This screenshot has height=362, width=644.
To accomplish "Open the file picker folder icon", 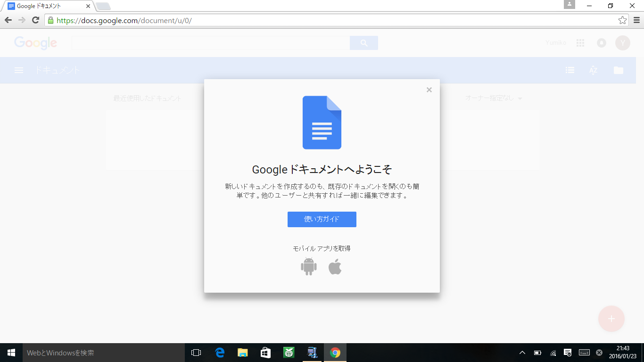I will 619,70.
